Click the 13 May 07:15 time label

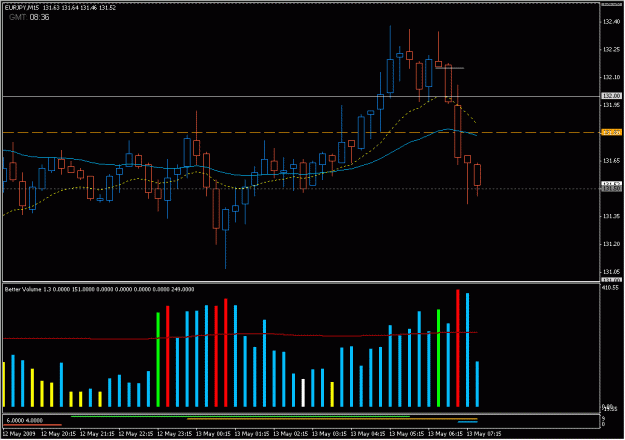coord(483,434)
